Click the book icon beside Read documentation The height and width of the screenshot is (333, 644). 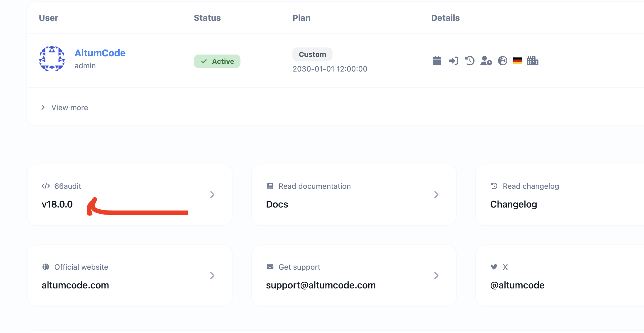tap(270, 186)
